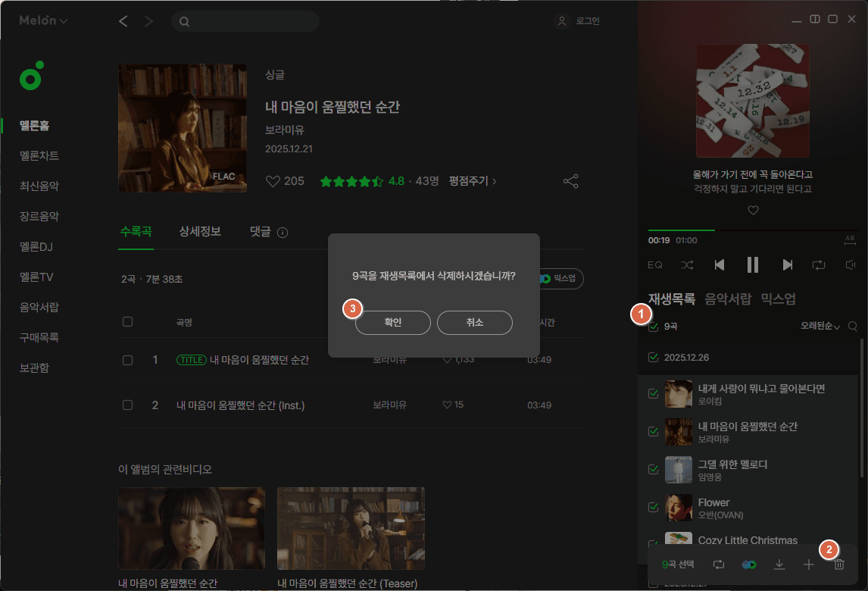Uncheck the 9곡 select-all playlist checkbox
This screenshot has width=868, height=591.
coord(653,327)
